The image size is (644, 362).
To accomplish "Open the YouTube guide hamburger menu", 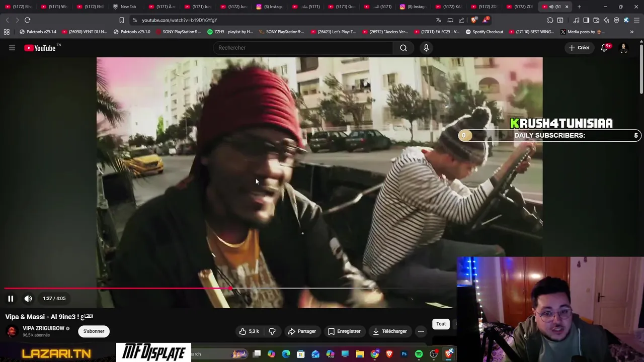I will pos(12,48).
